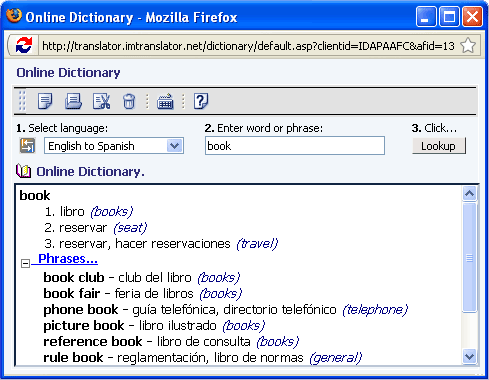489x380 pixels.
Task: Click the results scrollbar down arrow
Action: [x=469, y=356]
